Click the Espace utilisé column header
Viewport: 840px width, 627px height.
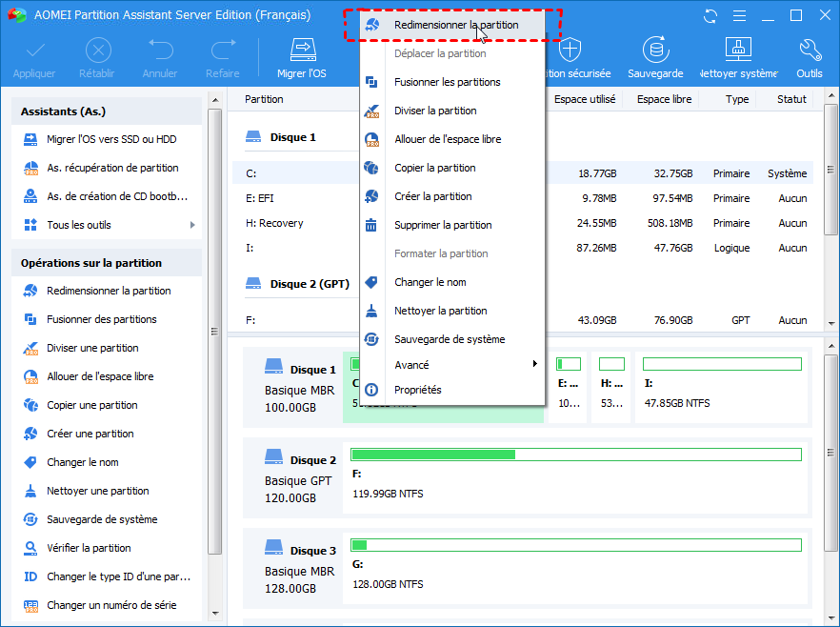(x=585, y=99)
